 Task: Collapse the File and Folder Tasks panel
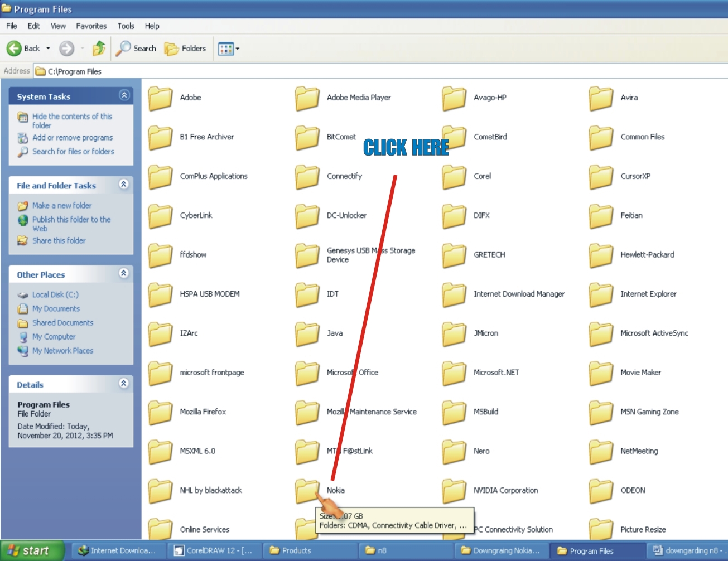point(124,184)
